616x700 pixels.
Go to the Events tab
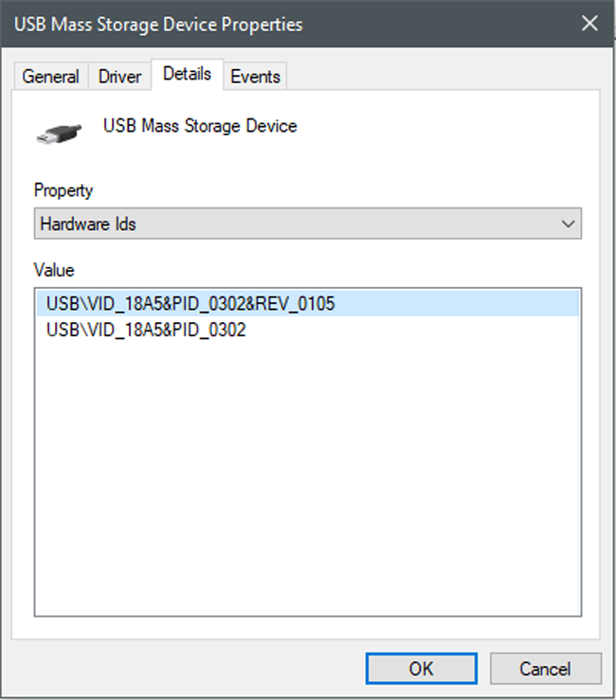(255, 77)
